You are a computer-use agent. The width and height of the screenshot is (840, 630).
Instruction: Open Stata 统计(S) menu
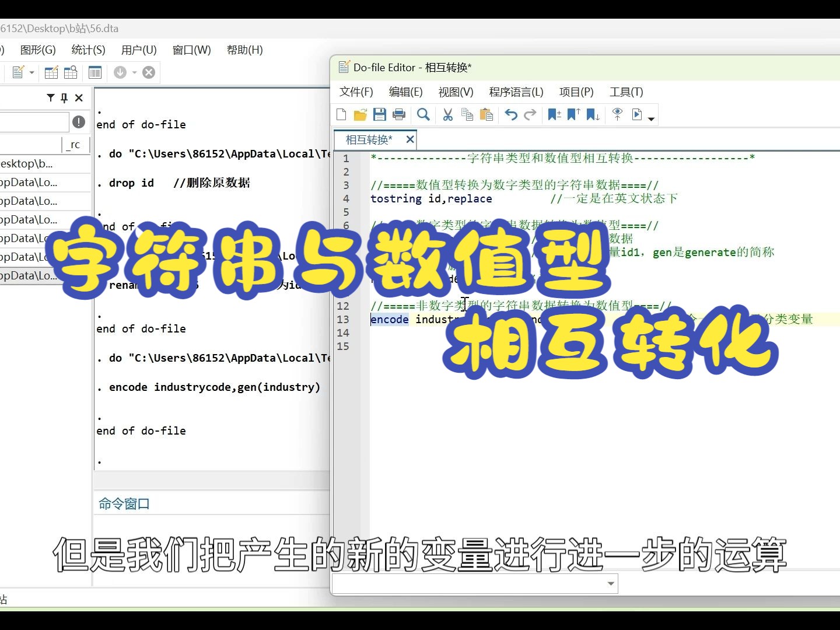click(88, 50)
